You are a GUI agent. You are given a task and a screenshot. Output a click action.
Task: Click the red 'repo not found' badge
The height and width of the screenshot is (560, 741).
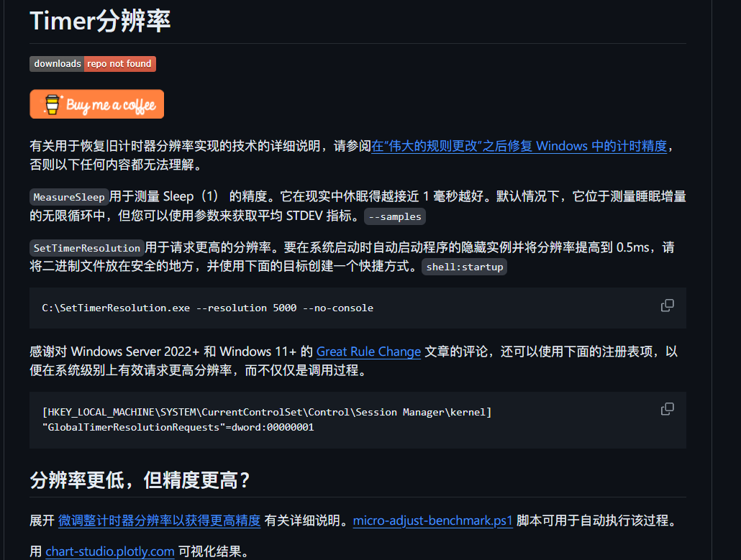click(x=119, y=64)
